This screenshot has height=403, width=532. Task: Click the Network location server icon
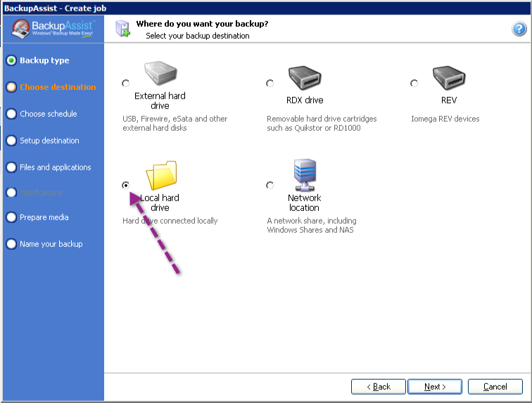tap(305, 175)
